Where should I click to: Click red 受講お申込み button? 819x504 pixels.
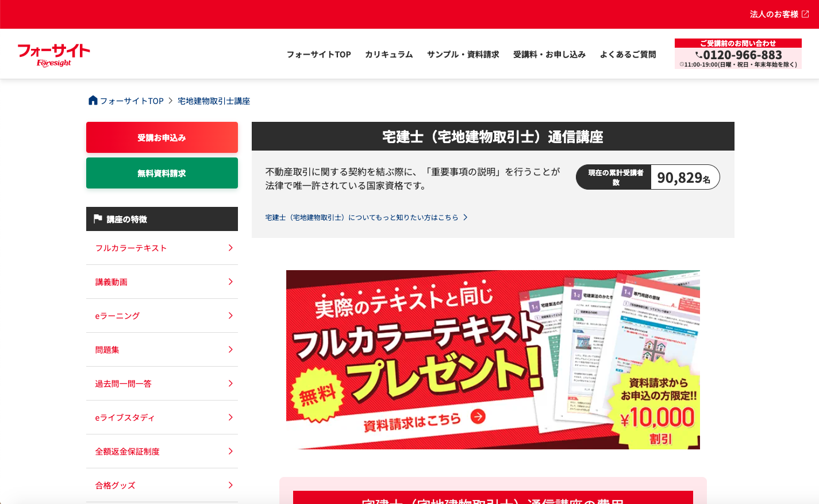[x=162, y=137]
